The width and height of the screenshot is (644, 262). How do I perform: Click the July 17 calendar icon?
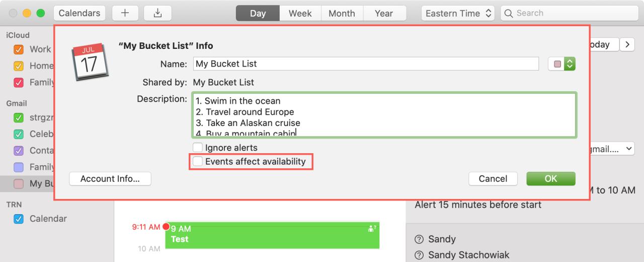click(89, 62)
